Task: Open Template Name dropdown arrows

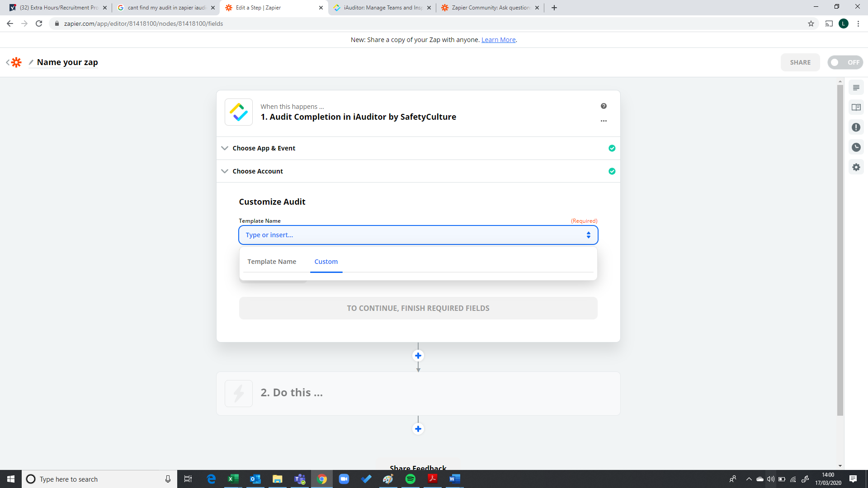Action: click(588, 235)
